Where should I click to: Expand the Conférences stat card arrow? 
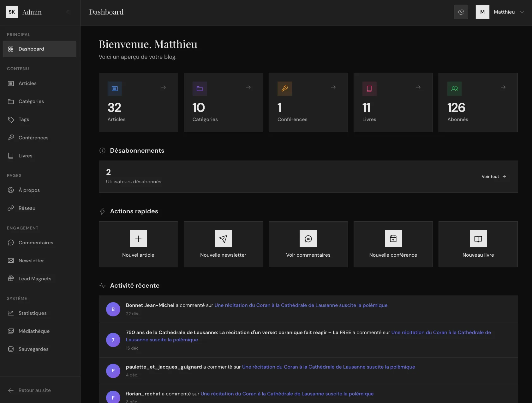pyautogui.click(x=333, y=88)
